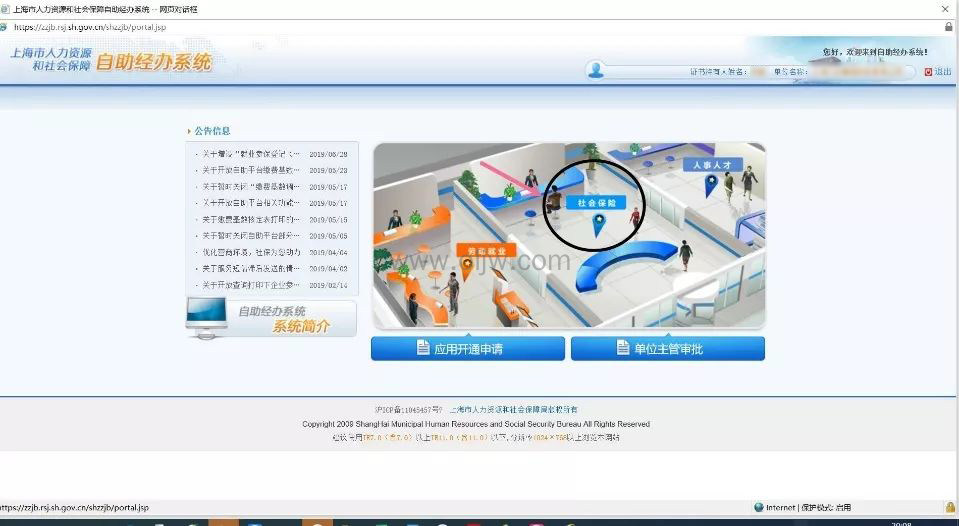Image resolution: width=959 pixels, height=526 pixels.
Task: Click the red 退出 logout icon
Action: 928,72
